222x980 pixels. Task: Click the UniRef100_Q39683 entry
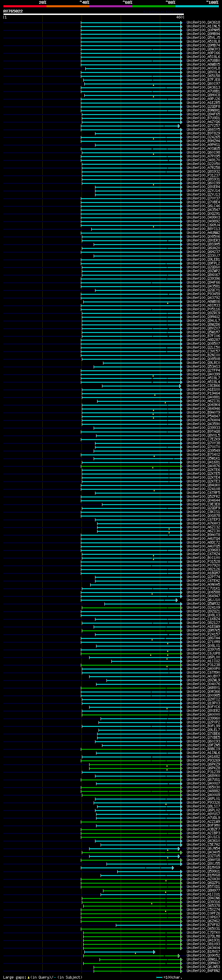coord(203,550)
